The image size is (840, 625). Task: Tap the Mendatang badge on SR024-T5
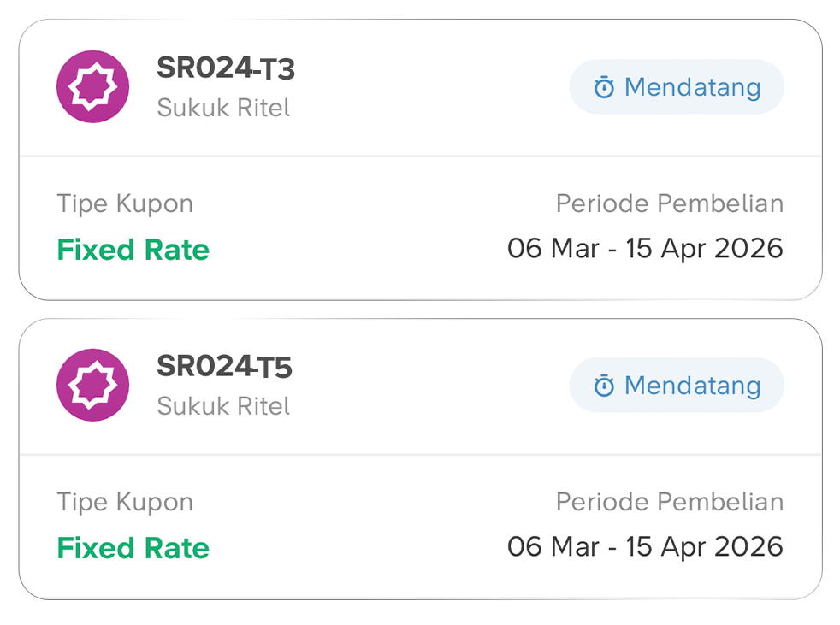[x=677, y=386]
